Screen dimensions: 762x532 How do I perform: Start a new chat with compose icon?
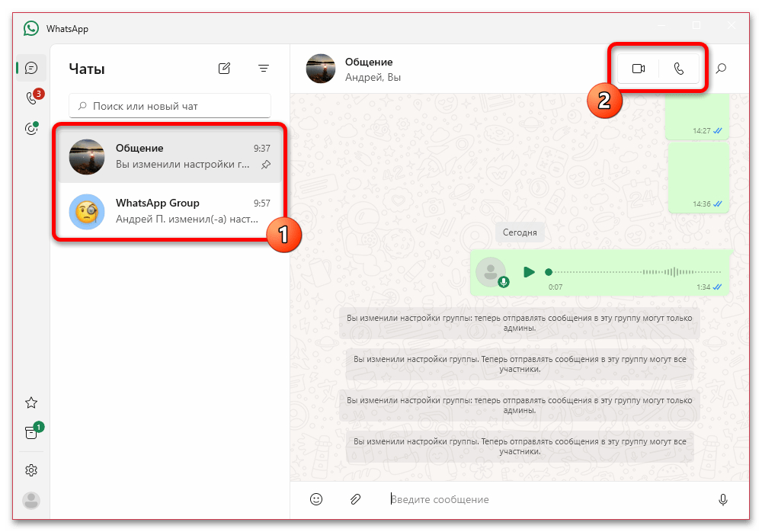224,69
